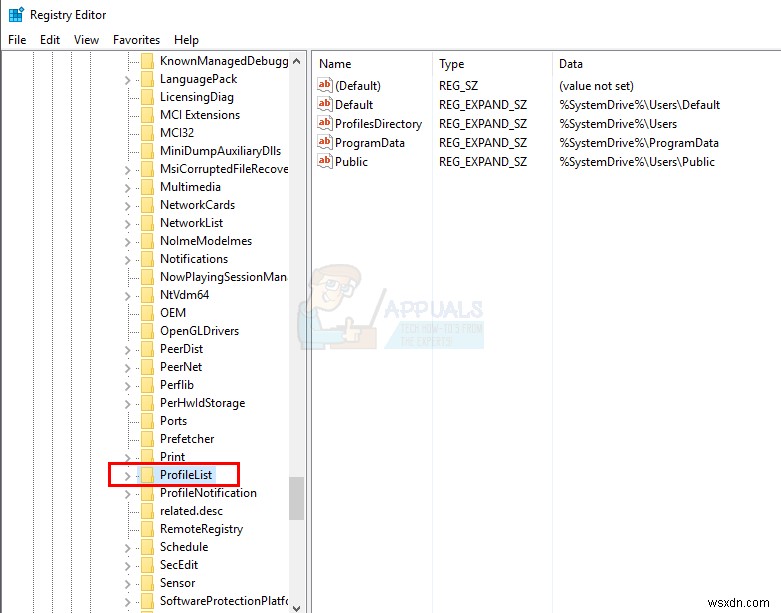Expand the NetworkList key
The width and height of the screenshot is (781, 613).
[128, 224]
